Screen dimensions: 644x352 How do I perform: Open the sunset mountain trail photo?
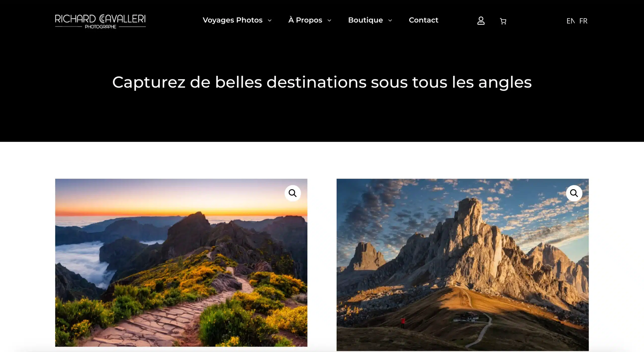[181, 263]
